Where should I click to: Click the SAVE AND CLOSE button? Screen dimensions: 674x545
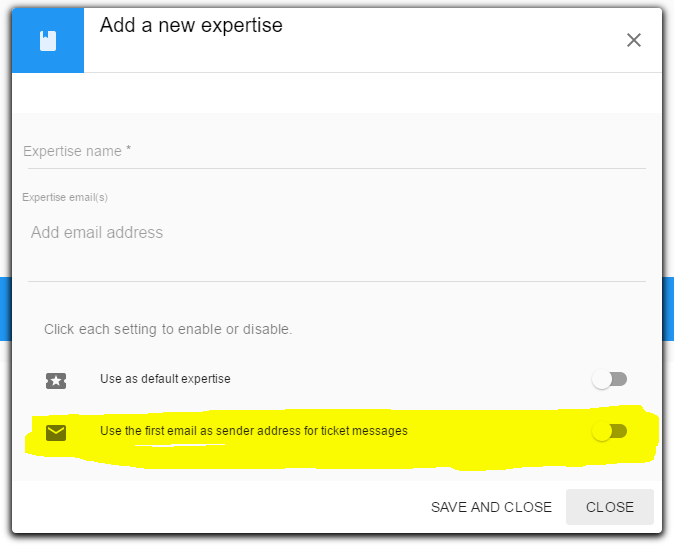491,507
